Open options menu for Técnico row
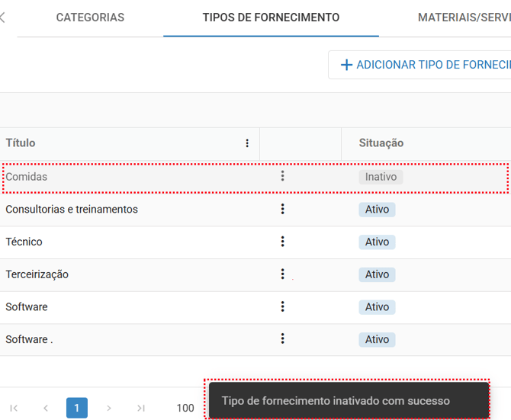This screenshot has width=511, height=420. point(282,242)
